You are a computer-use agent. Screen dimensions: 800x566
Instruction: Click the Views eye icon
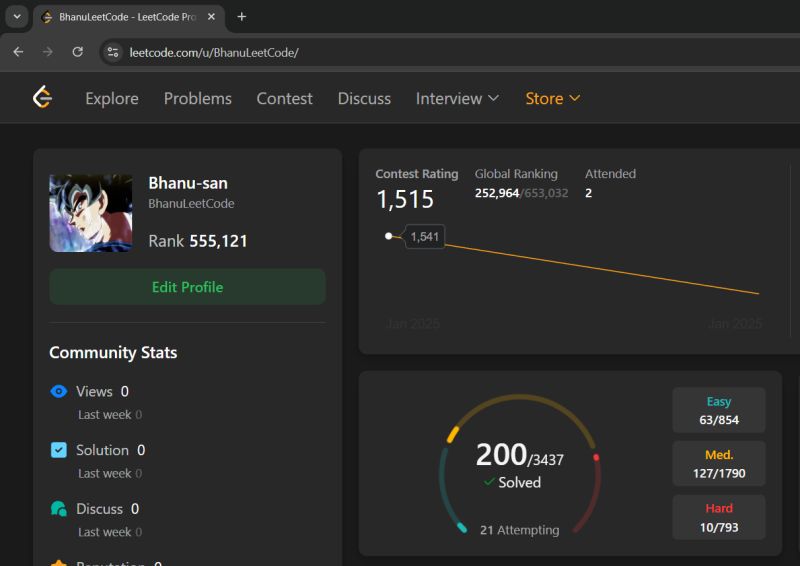[x=59, y=392]
